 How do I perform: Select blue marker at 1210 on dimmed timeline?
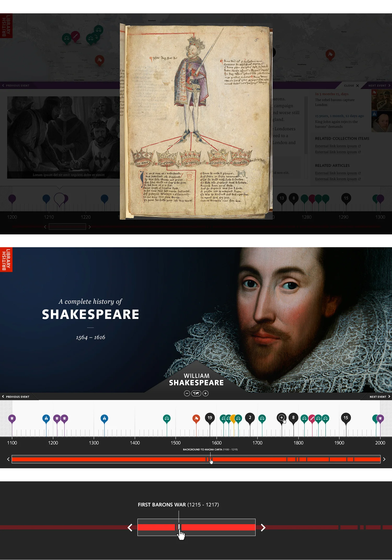pos(46,199)
